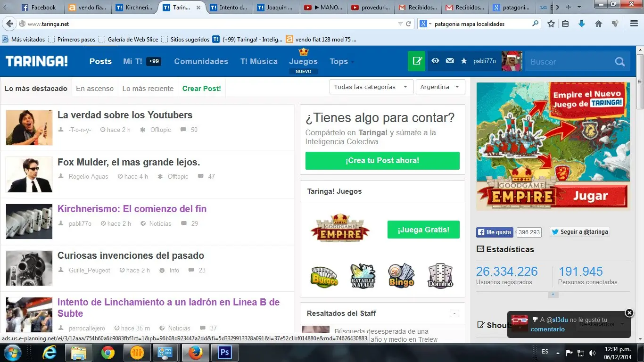This screenshot has height=362, width=644.
Task: Open post La verdad sobre los Youtubers
Action: tap(125, 115)
